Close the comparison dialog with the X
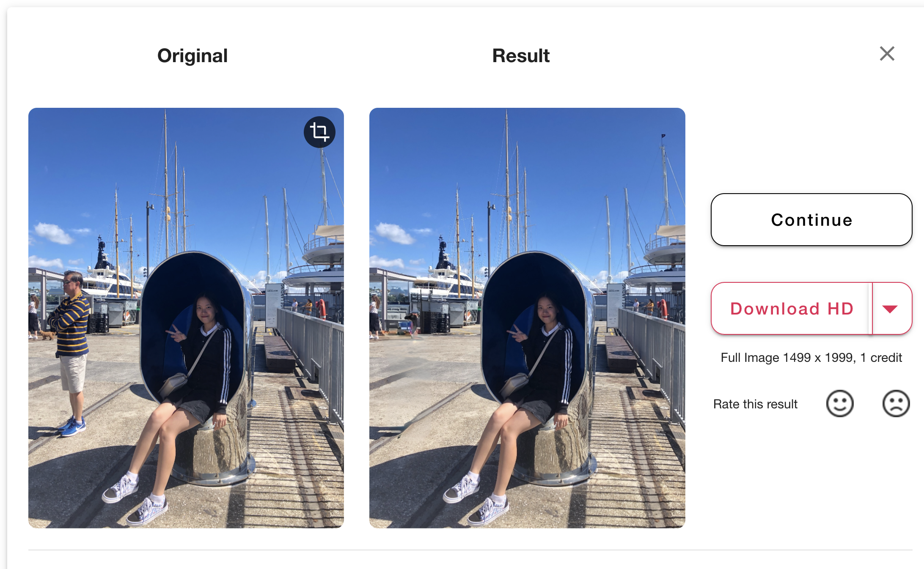The image size is (924, 569). click(x=887, y=54)
